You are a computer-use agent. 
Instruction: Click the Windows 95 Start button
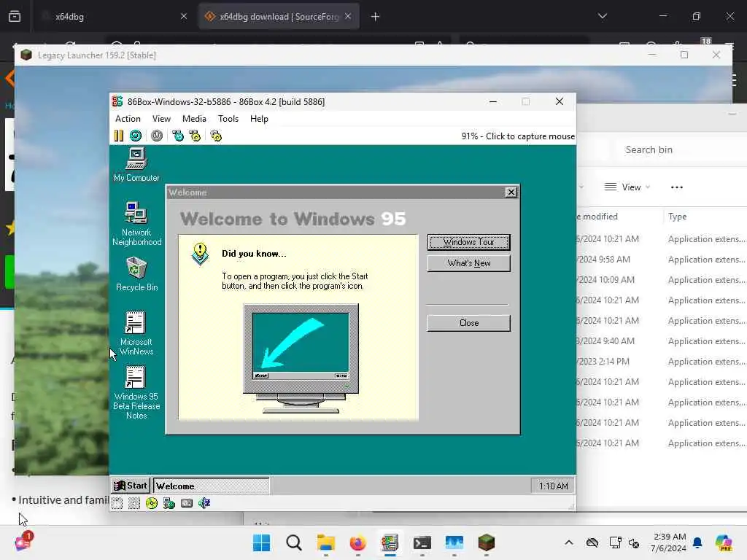[131, 486]
